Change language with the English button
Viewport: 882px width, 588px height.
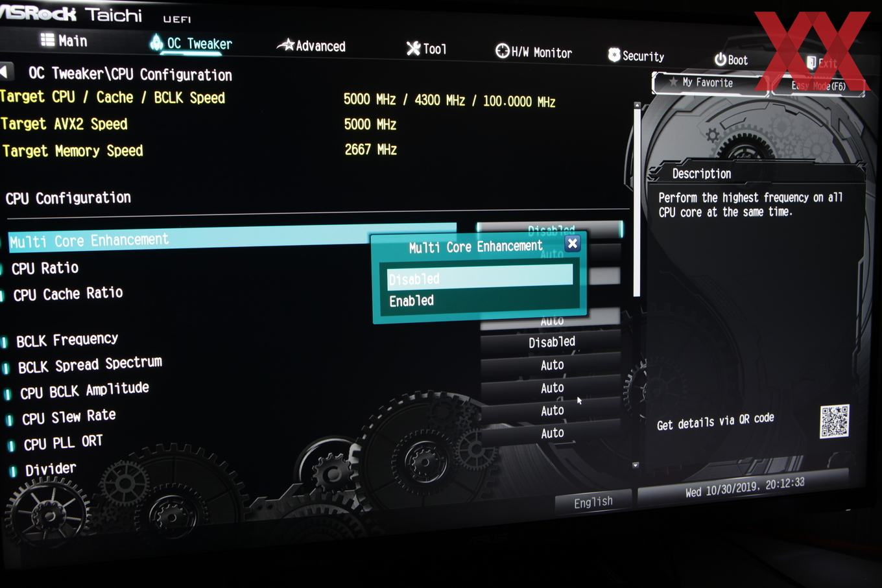click(593, 502)
